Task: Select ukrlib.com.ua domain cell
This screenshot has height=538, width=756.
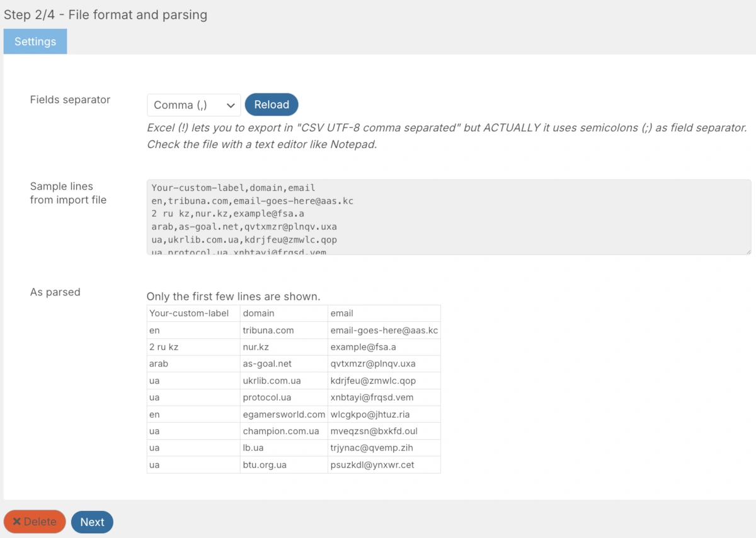Action: click(x=284, y=381)
